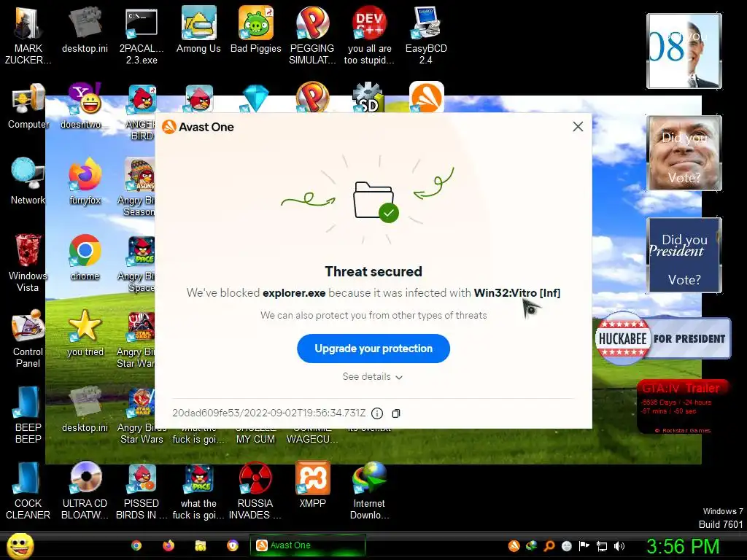Open the PEGGING SIMULAT... shortcut
The height and width of the screenshot is (560, 747).
312,34
